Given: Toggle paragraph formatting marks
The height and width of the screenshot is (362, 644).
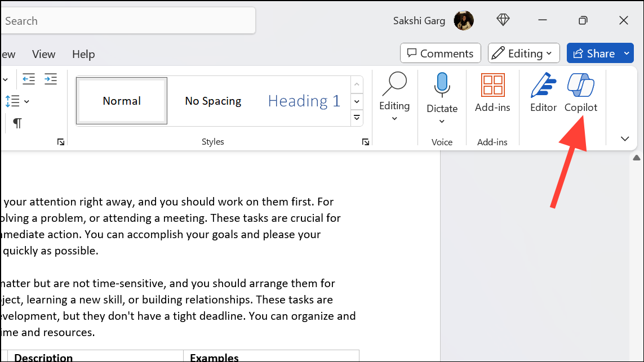Looking at the screenshot, I should tap(16, 122).
